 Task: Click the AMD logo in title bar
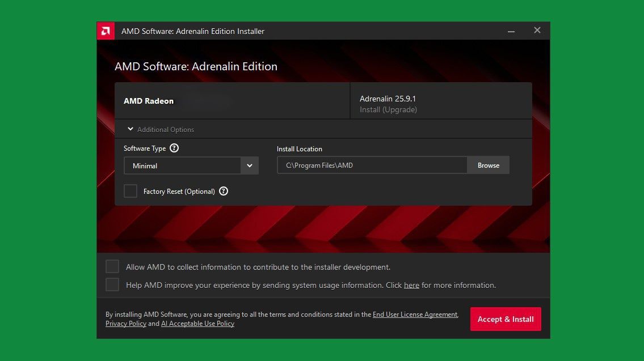pyautogui.click(x=106, y=31)
